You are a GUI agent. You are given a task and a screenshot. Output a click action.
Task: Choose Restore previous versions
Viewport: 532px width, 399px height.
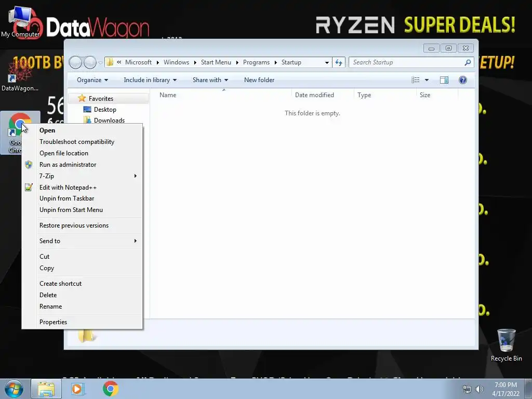pos(82,225)
